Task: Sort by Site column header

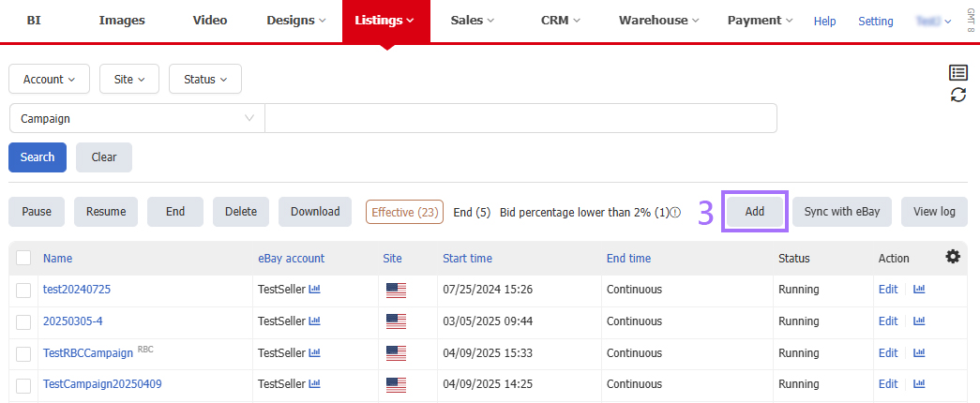Action: (x=393, y=258)
